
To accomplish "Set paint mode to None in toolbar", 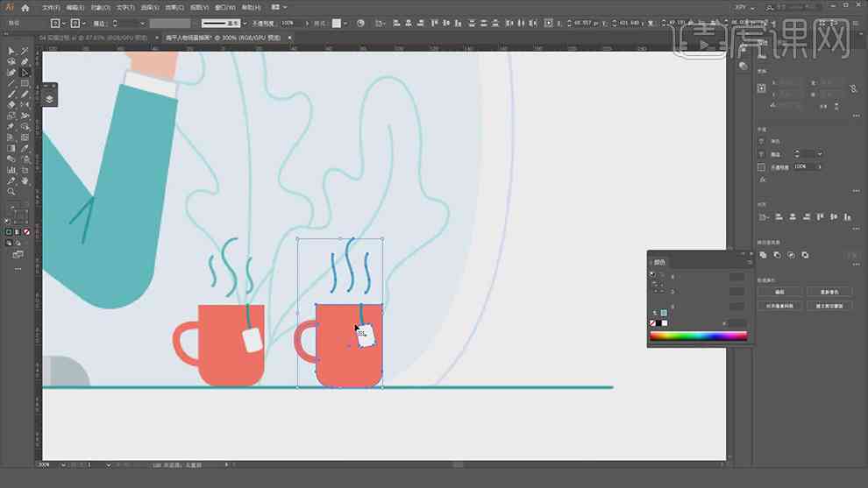I will pos(26,232).
